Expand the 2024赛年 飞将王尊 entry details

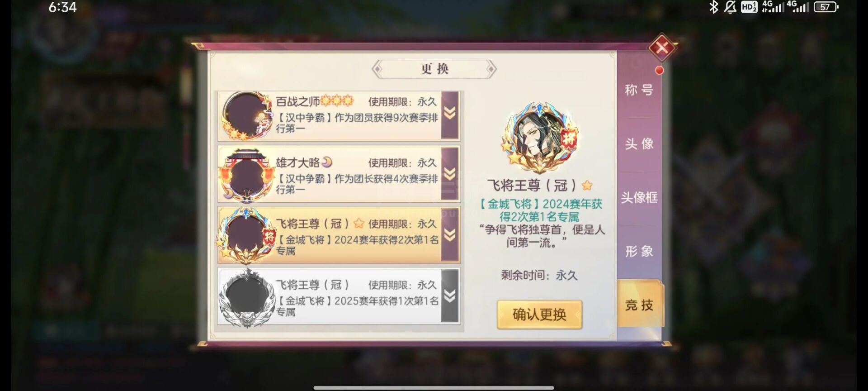coord(450,235)
